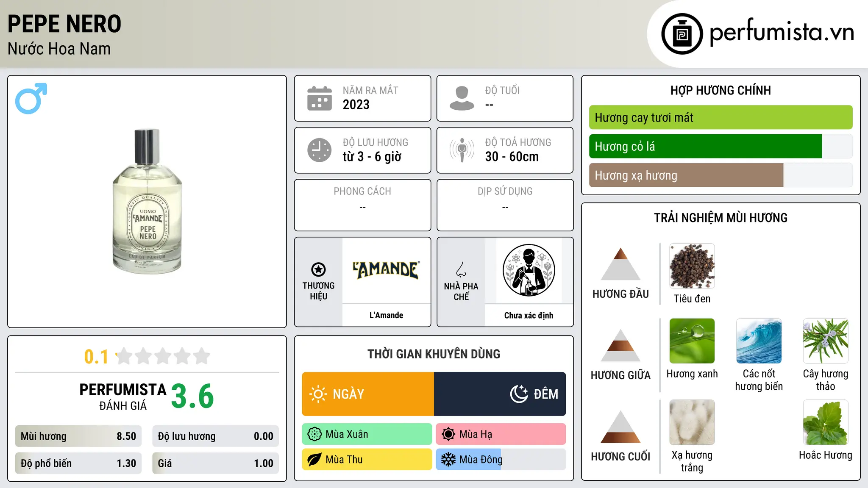
Task: Click the Nước Hoa Nam subtitle
Action: 59,49
